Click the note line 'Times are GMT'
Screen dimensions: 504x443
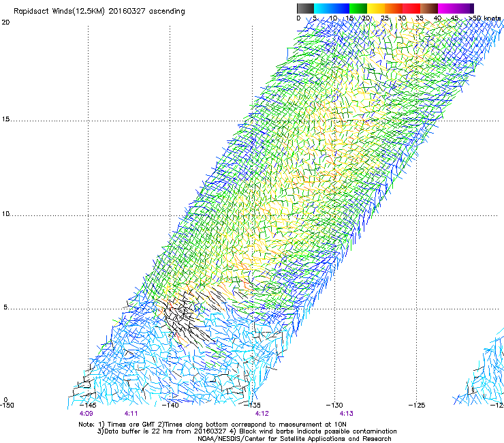coord(131,425)
